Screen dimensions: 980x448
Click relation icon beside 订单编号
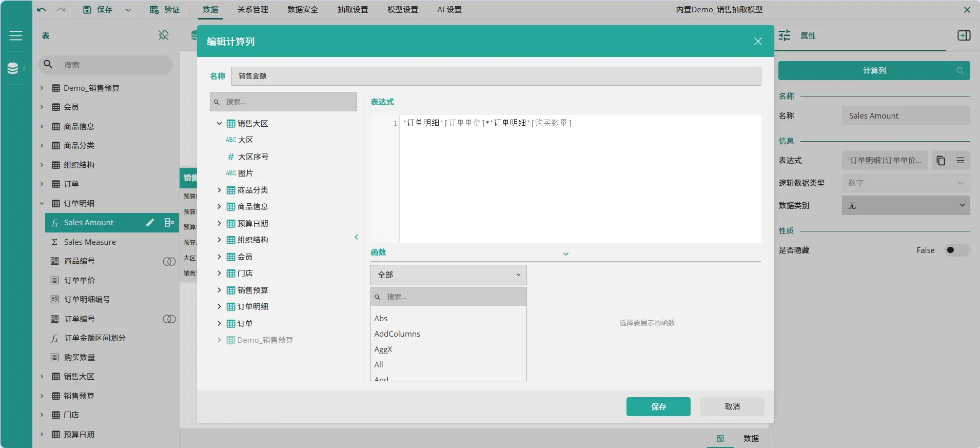tap(169, 319)
